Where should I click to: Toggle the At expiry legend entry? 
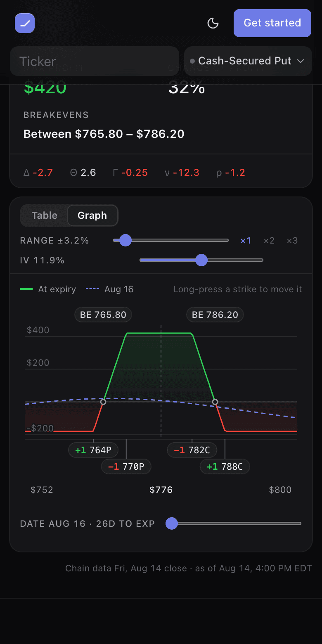tap(48, 289)
